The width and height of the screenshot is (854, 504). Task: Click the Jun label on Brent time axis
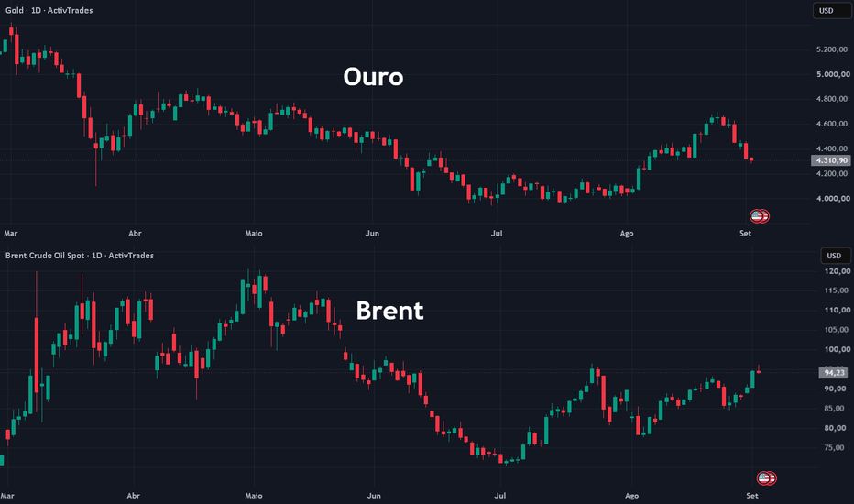pos(374,496)
